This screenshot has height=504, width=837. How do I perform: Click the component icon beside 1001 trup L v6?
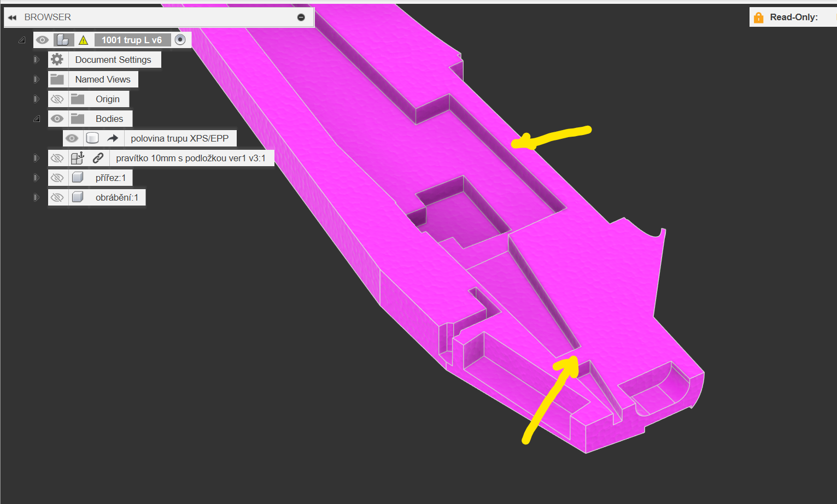pos(63,40)
